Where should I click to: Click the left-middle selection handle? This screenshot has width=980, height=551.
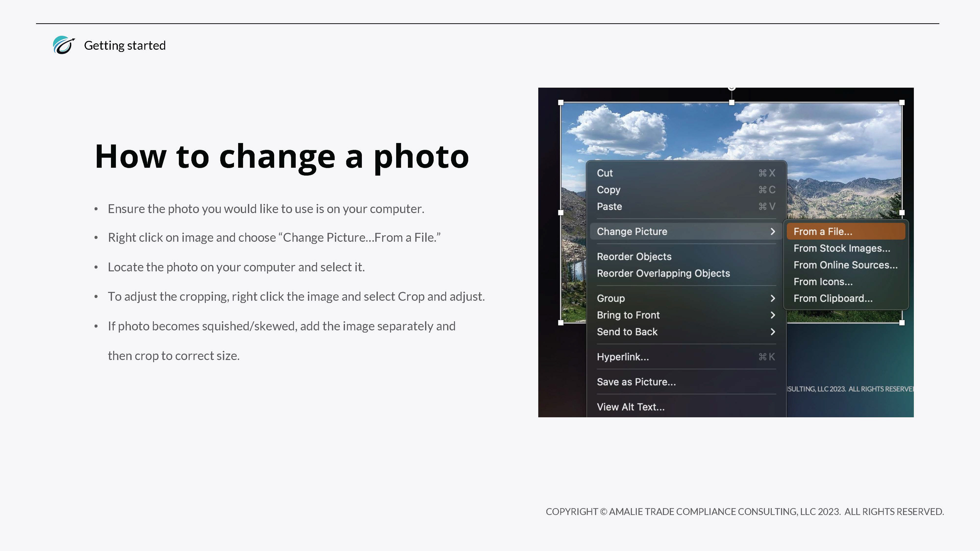561,212
